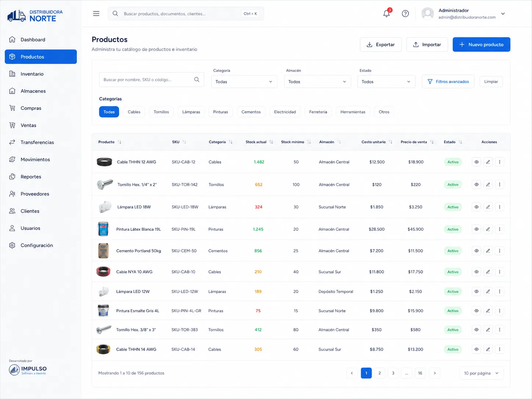Screen dimensions: 532x399
Task: Edit Pintura Látex Blanca 19L with pencil icon
Action: pos(488,229)
